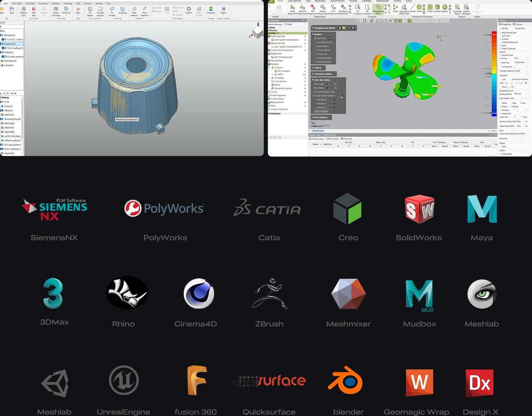Screen dimensions: 532x416
Task: Click the Max. Range value stepper
Action: pos(336,84)
